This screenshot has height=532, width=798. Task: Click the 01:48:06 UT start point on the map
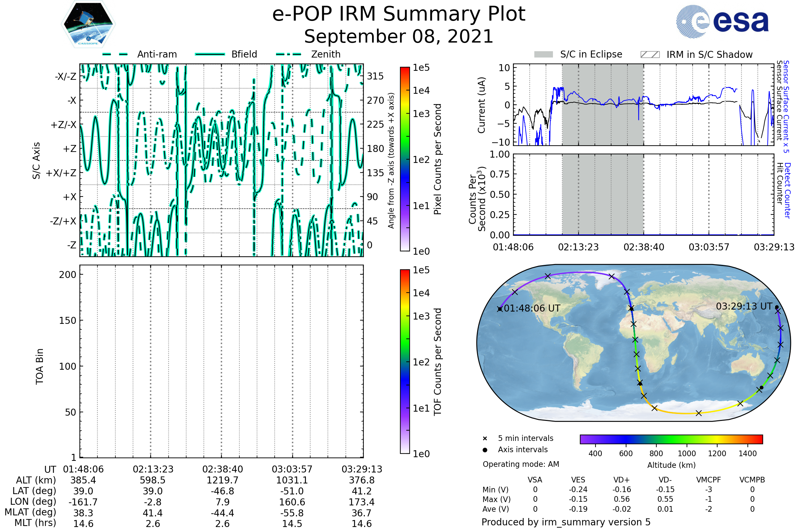(x=500, y=309)
